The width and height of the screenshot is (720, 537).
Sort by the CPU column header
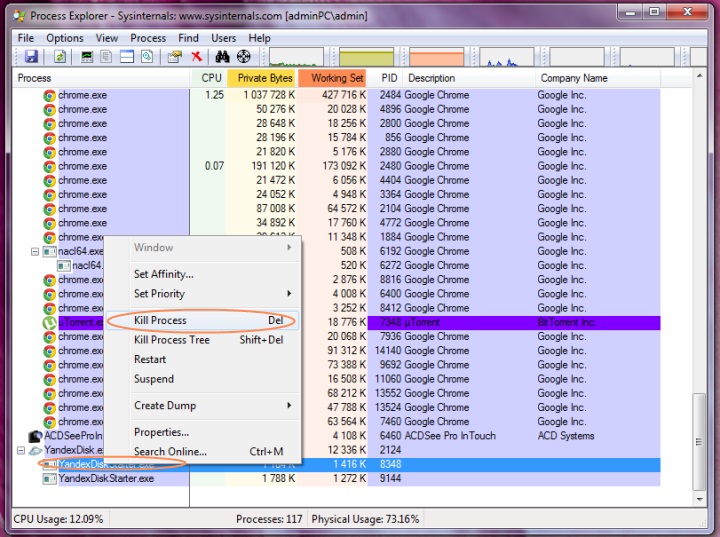pos(208,78)
